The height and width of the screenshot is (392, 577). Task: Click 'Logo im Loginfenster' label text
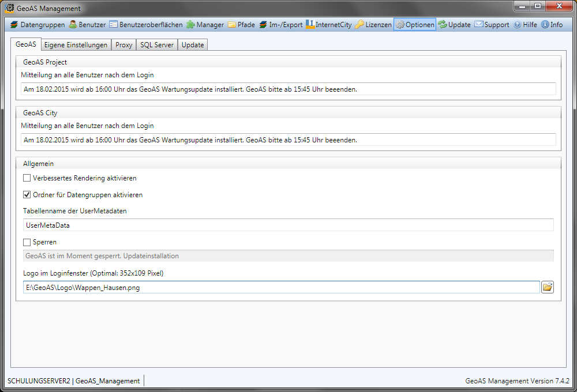(93, 273)
